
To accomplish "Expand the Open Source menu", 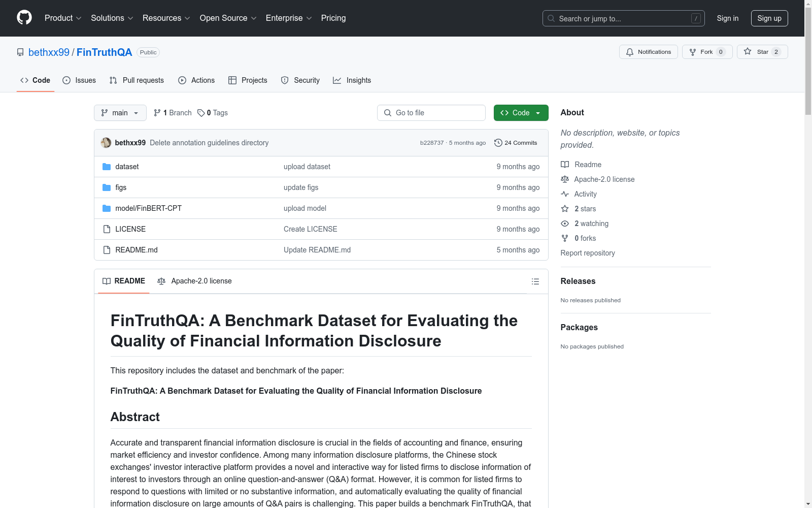I will [228, 18].
